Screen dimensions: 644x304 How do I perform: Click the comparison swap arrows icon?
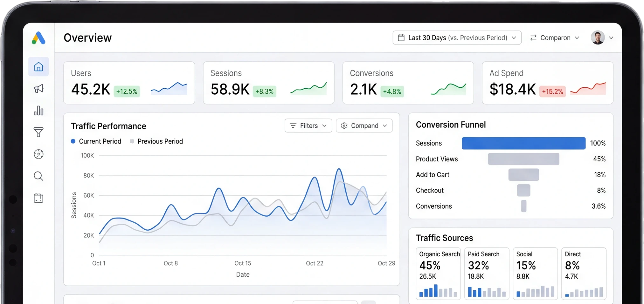click(533, 38)
